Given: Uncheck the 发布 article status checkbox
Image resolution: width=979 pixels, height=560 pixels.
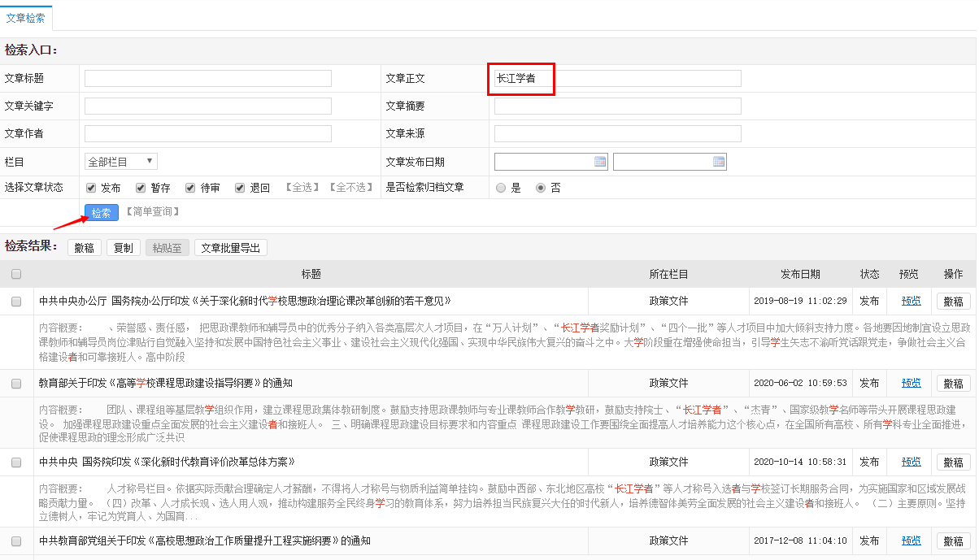Looking at the screenshot, I should [90, 188].
